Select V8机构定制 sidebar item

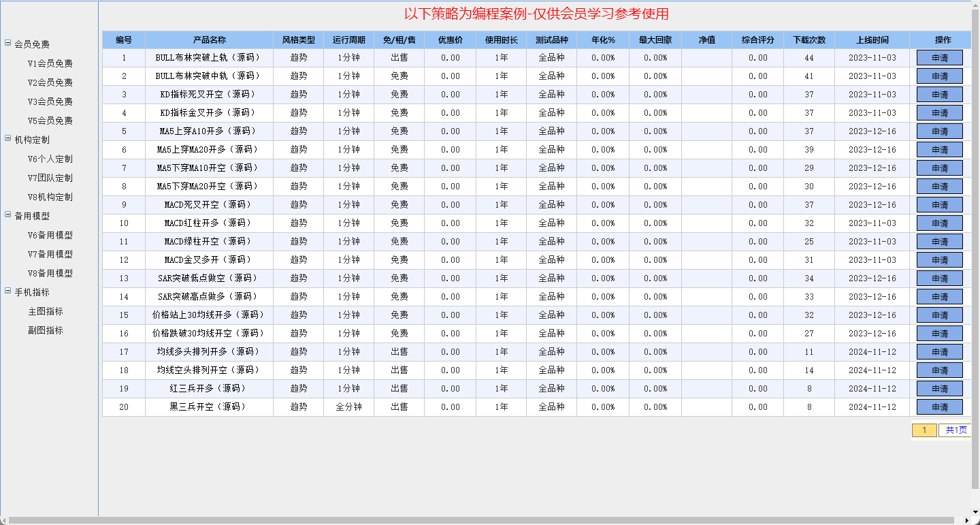click(x=50, y=197)
